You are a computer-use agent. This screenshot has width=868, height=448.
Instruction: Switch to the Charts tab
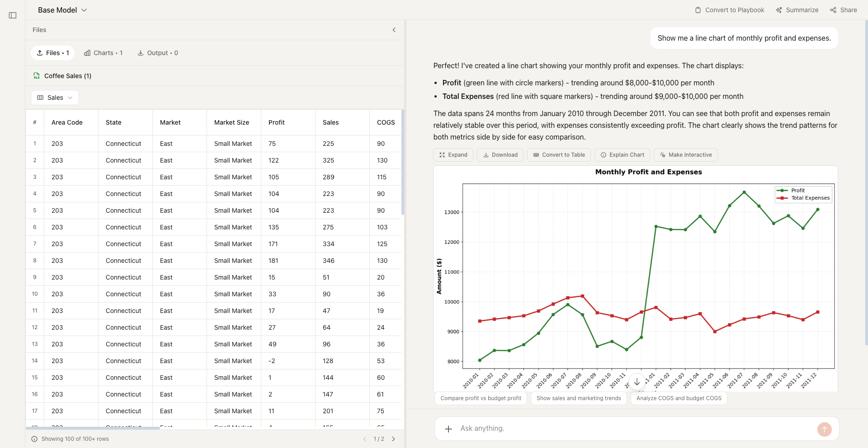coord(104,53)
